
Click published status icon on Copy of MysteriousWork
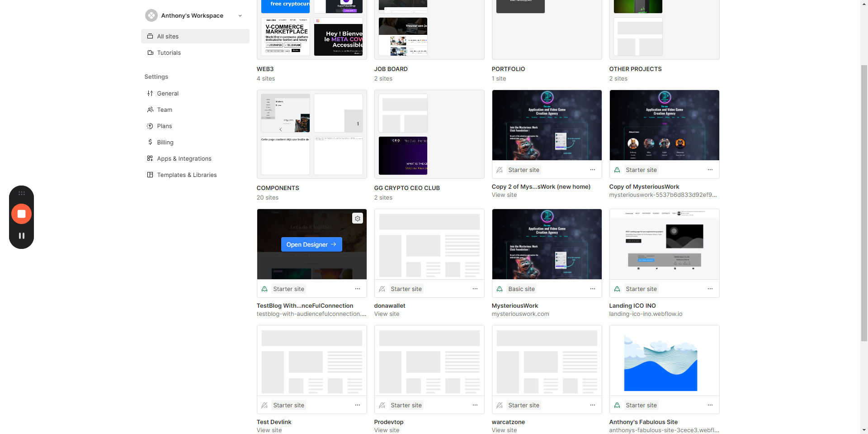pyautogui.click(x=617, y=170)
